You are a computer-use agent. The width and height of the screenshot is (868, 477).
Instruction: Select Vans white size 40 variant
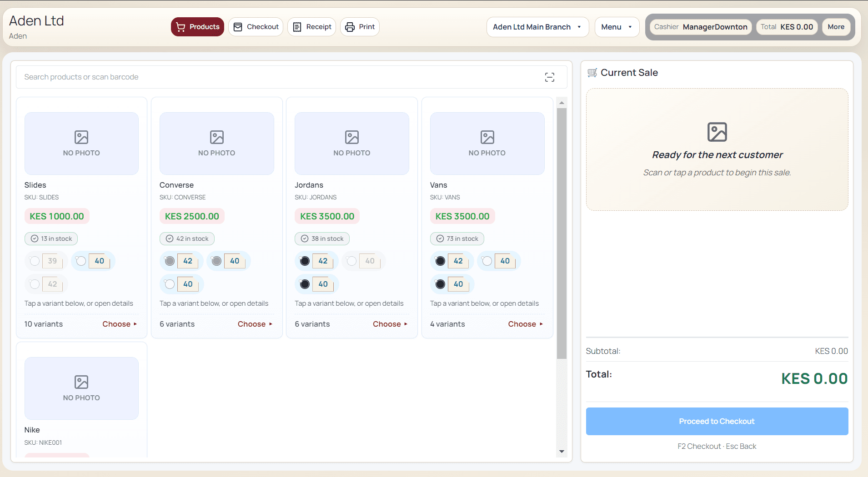pyautogui.click(x=499, y=261)
